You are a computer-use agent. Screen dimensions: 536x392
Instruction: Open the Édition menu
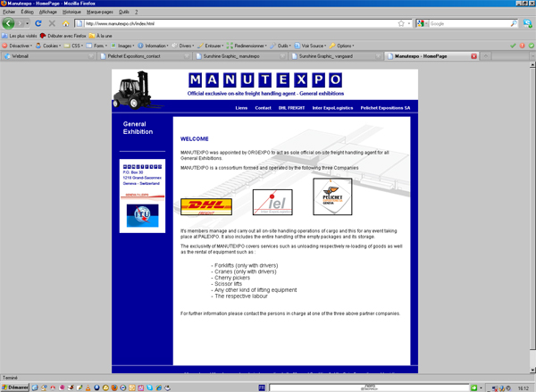pyautogui.click(x=28, y=12)
